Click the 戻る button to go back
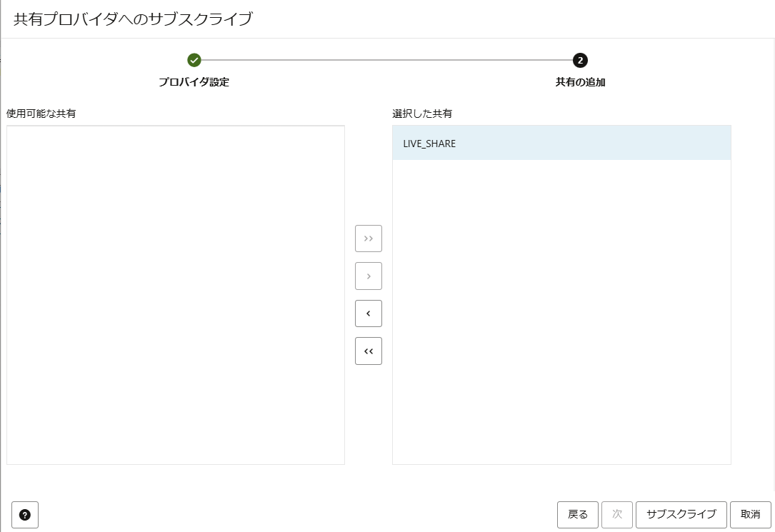775x532 pixels. [576, 514]
